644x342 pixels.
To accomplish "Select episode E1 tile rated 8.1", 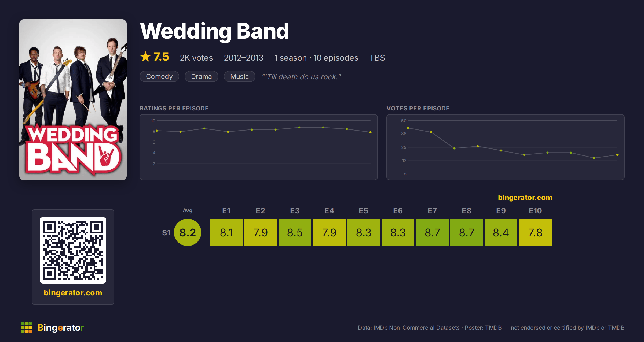I will click(x=226, y=232).
